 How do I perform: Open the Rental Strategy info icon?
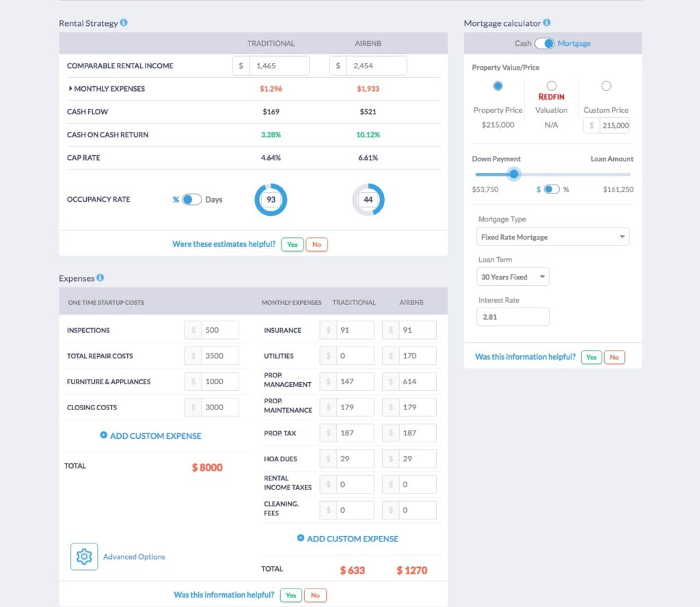pyautogui.click(x=124, y=23)
